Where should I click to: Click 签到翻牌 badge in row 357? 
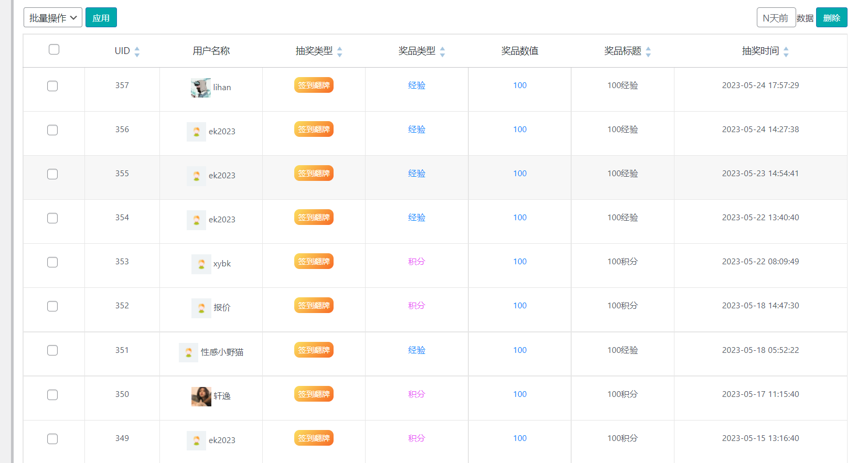(314, 85)
